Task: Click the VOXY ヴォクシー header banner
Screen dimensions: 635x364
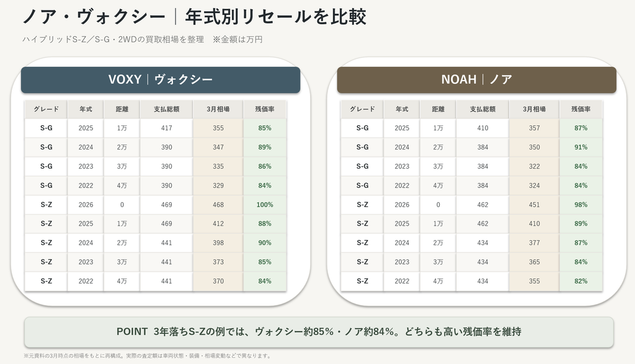Action: (161, 80)
